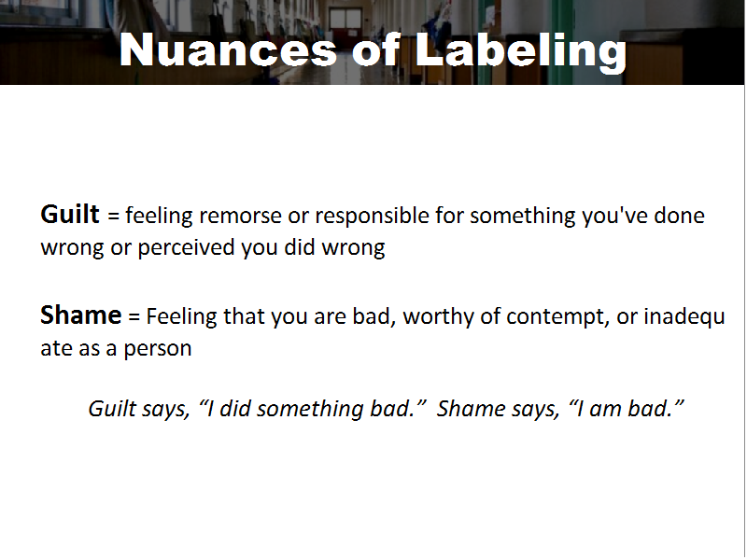The image size is (747, 560).
Task: Click the truncated word 'inadequ'
Action: pyautogui.click(x=684, y=317)
